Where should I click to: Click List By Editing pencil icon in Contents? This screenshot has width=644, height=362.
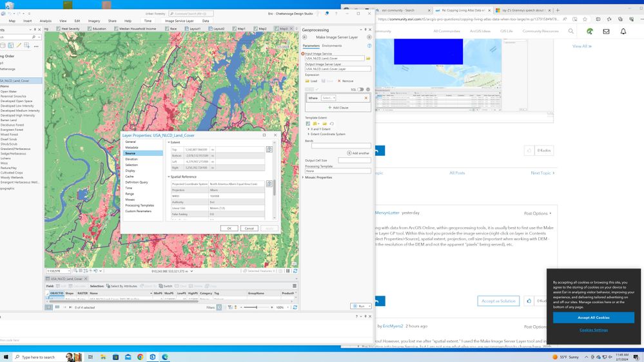[19, 46]
